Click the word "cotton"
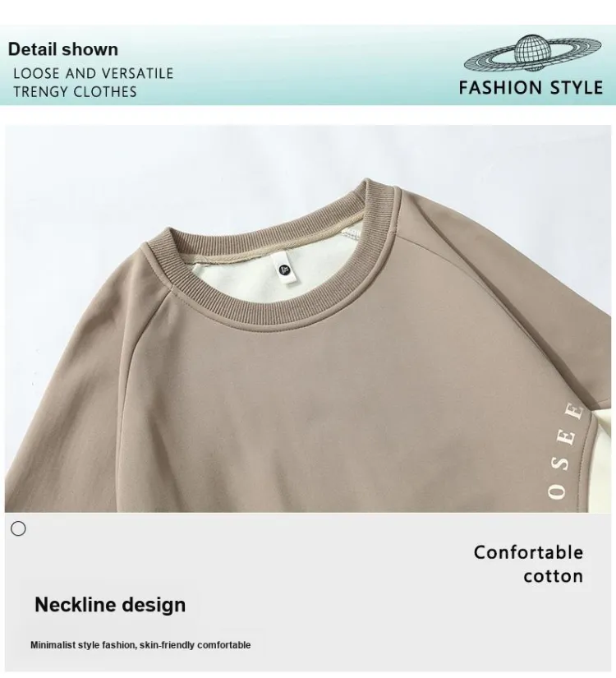Viewport: 616px width, 678px height. click(x=553, y=576)
